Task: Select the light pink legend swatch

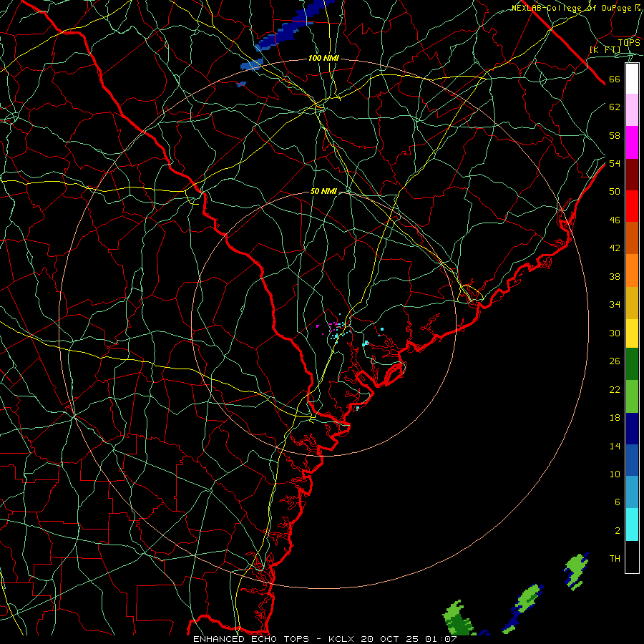Action: [x=632, y=110]
